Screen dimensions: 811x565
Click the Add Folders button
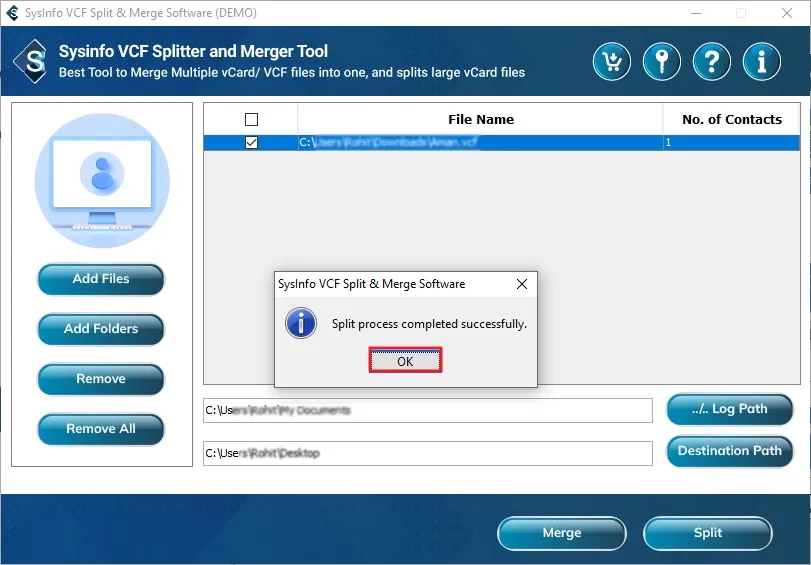(x=101, y=329)
